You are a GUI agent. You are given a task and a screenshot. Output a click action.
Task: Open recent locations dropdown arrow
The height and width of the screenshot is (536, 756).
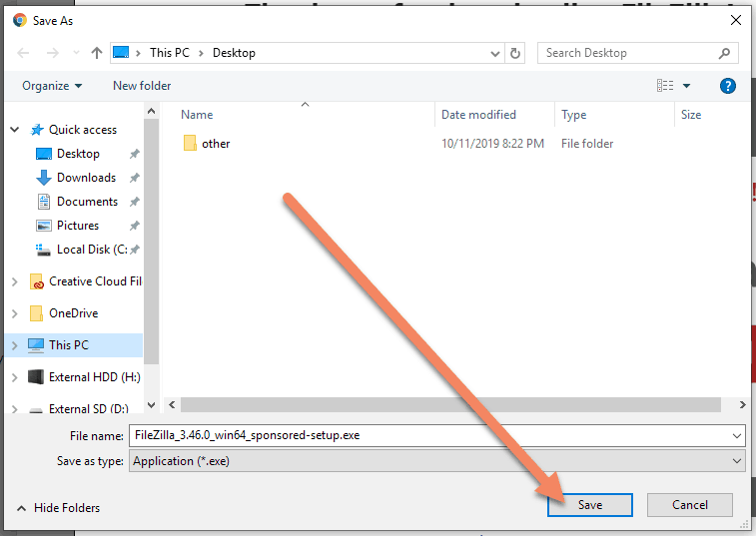click(76, 53)
